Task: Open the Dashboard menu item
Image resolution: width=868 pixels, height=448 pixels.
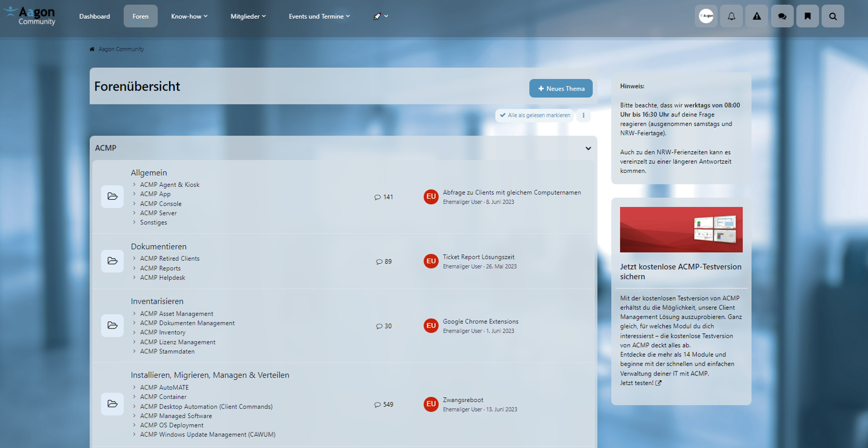Action: [95, 17]
